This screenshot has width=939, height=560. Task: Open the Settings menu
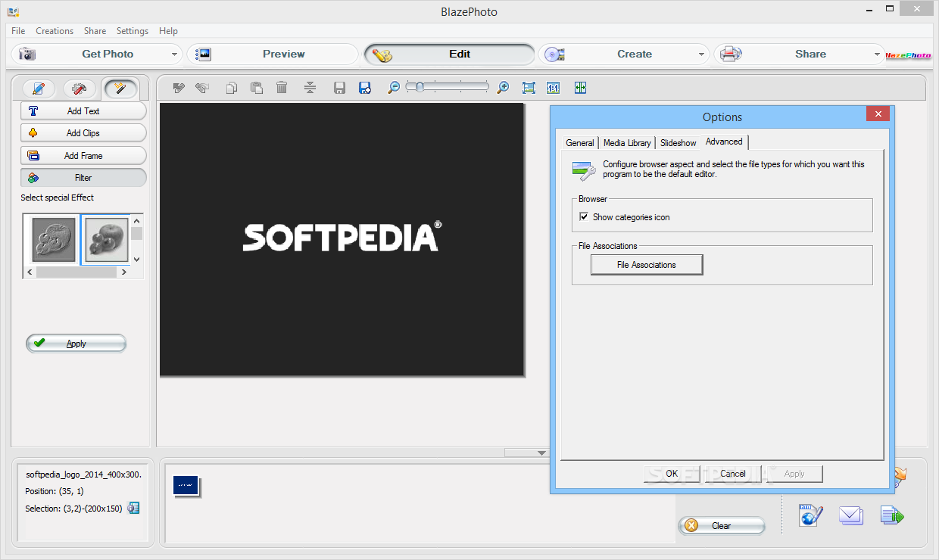point(133,31)
